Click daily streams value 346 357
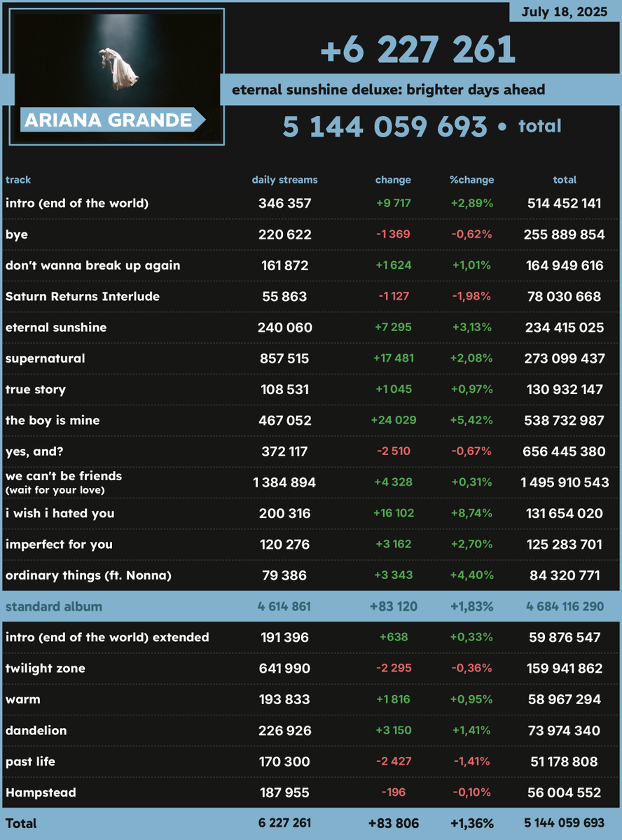 [x=284, y=204]
